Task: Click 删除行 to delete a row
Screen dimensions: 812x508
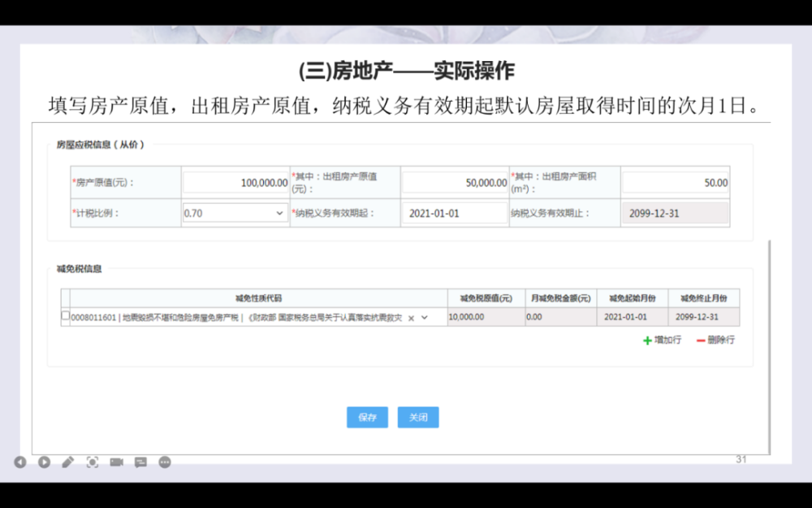Action: coord(715,341)
